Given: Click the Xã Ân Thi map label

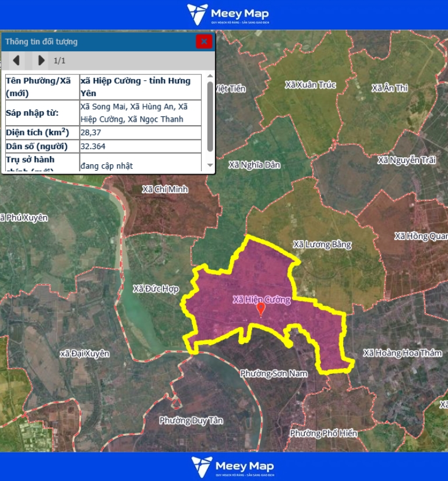Looking at the screenshot, I should point(390,88).
